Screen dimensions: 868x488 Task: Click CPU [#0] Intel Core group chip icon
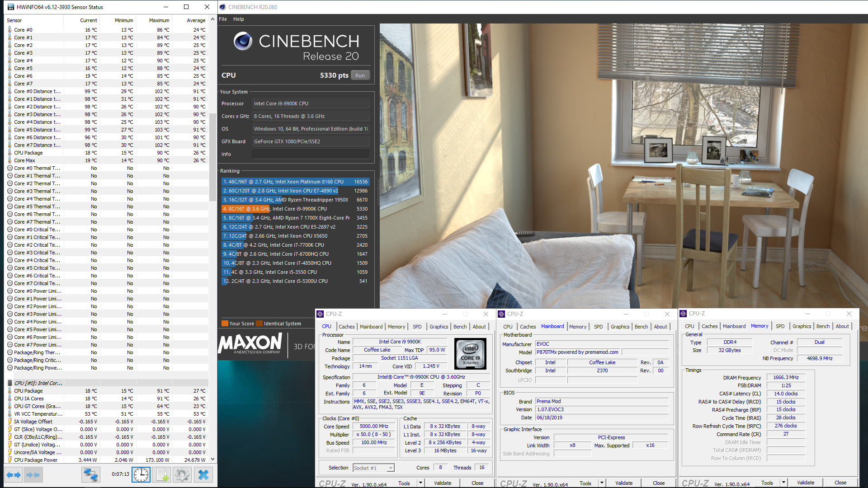(x=10, y=383)
